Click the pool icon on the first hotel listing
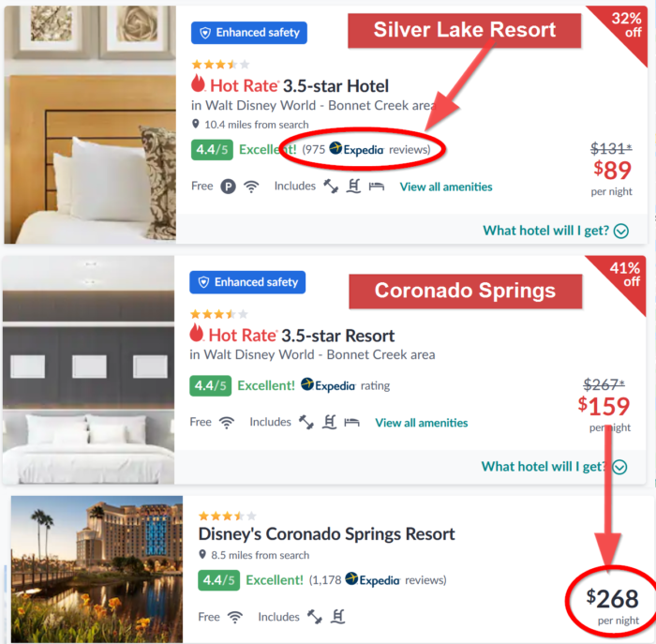 click(x=353, y=186)
